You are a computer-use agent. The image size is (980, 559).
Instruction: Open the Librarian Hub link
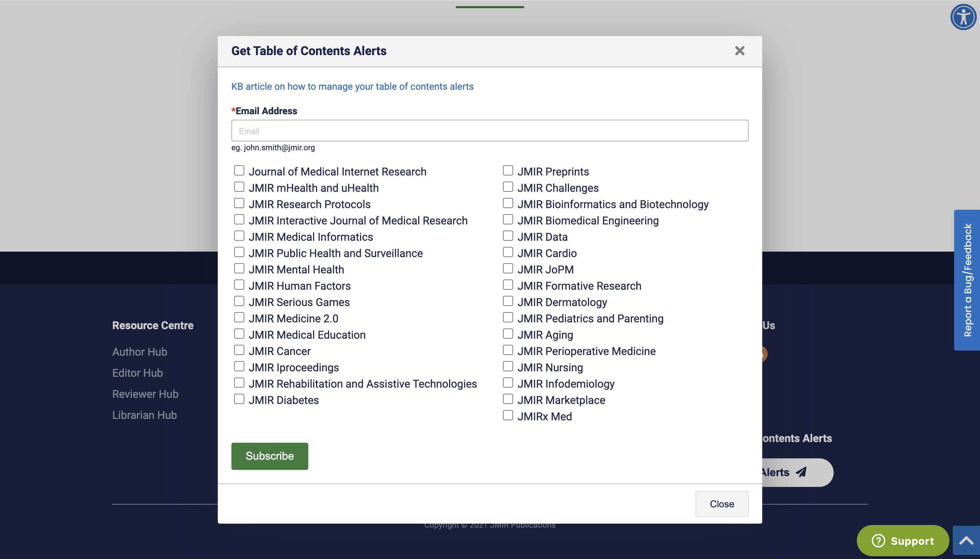click(x=144, y=415)
